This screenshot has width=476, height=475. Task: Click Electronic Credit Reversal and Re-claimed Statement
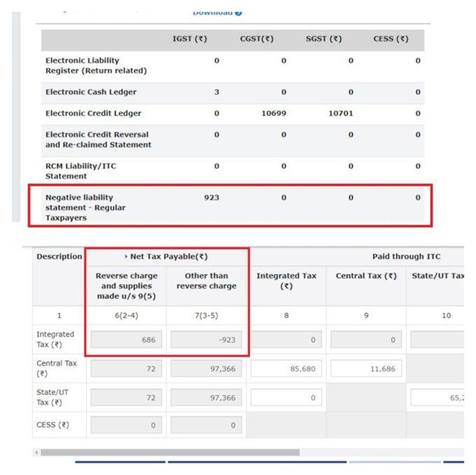98,139
